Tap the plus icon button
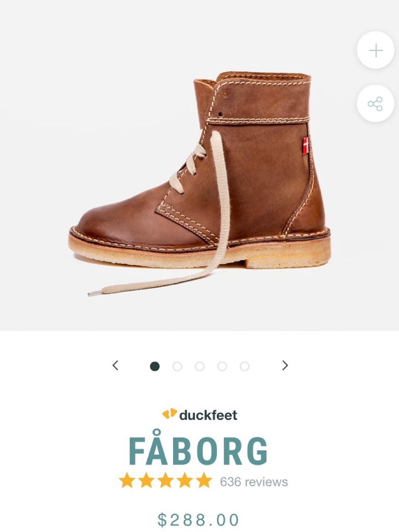Screen dimensions: 399x532 coord(375,50)
